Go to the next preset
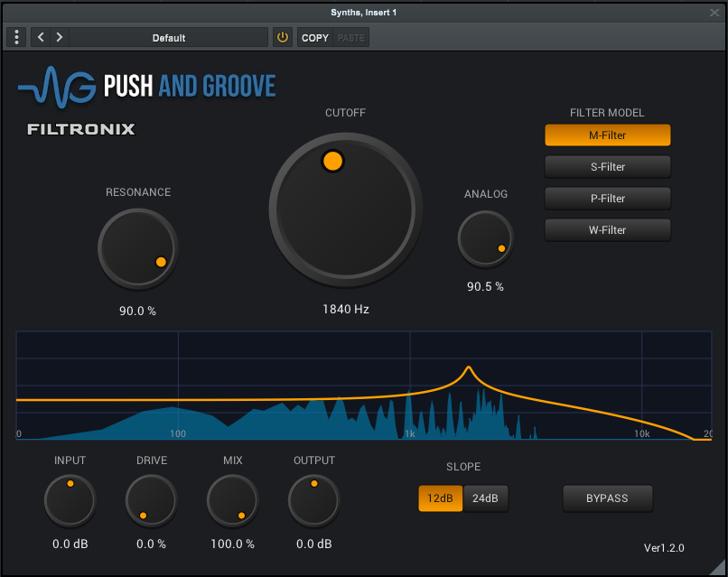 tap(60, 37)
